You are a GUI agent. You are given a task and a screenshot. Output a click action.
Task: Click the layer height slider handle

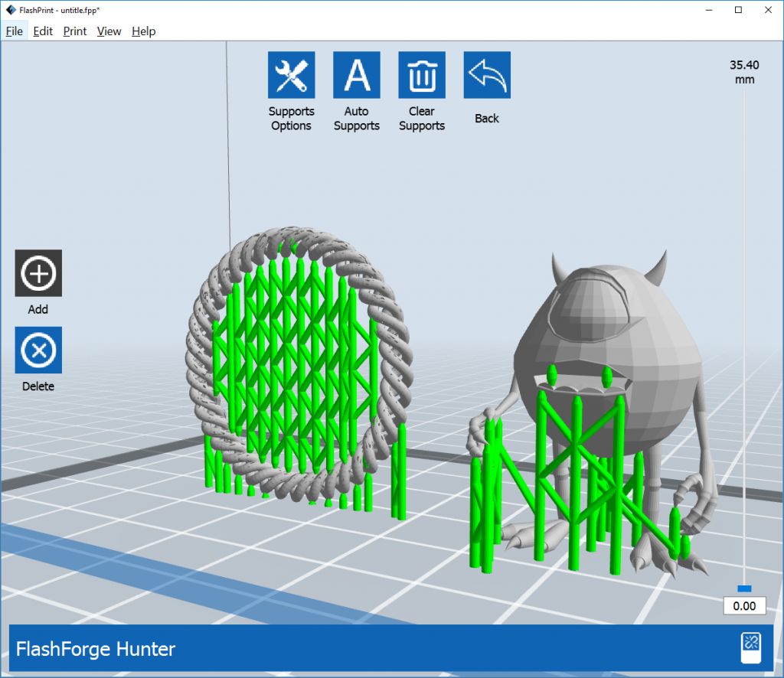744,588
